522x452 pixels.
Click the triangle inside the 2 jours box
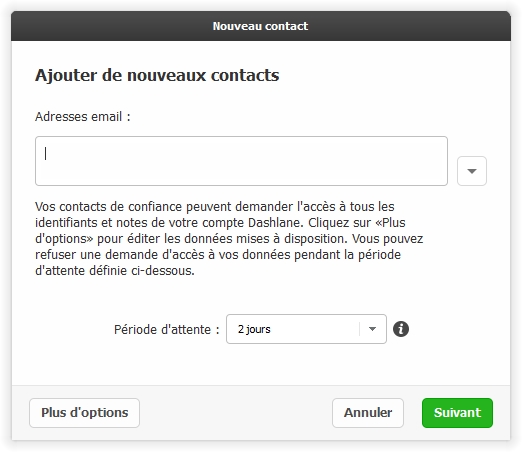pos(372,329)
